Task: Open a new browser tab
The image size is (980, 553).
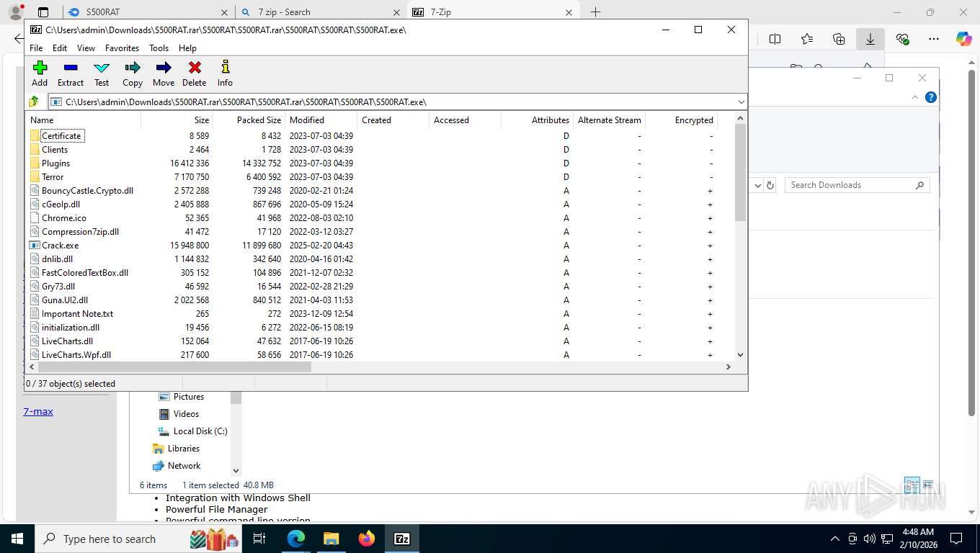Action: [x=595, y=12]
